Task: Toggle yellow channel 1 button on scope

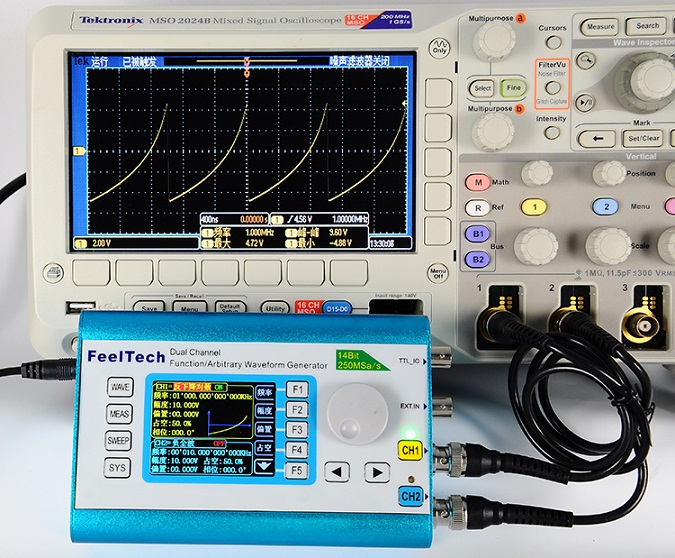Action: (534, 207)
